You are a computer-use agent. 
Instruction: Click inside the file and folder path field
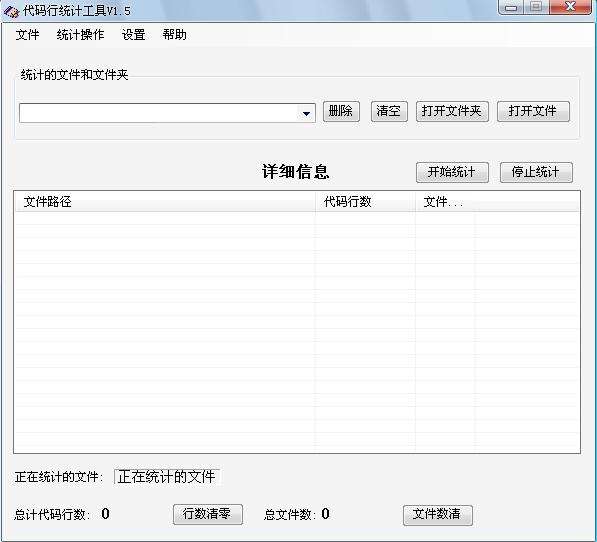click(x=159, y=113)
